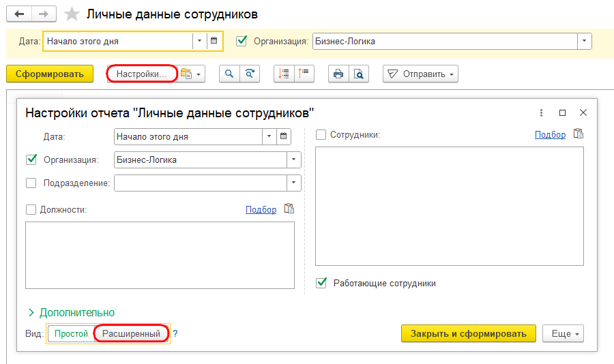This screenshot has width=614, height=364.
Task: Toggle top Организация checkbox
Action: point(242,41)
